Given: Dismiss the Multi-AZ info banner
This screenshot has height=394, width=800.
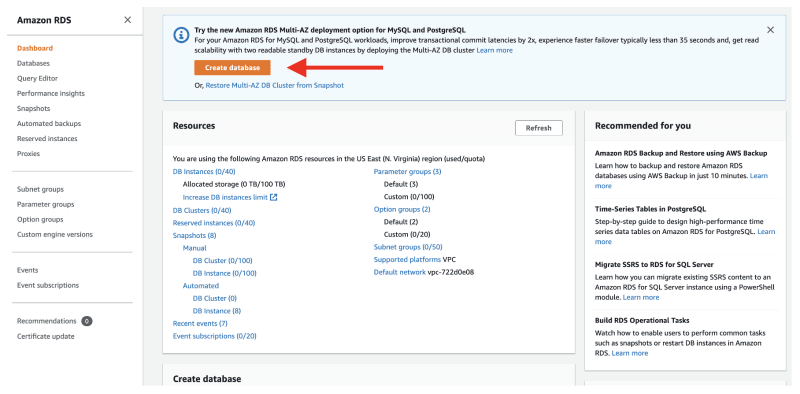Looking at the screenshot, I should pyautogui.click(x=770, y=30).
